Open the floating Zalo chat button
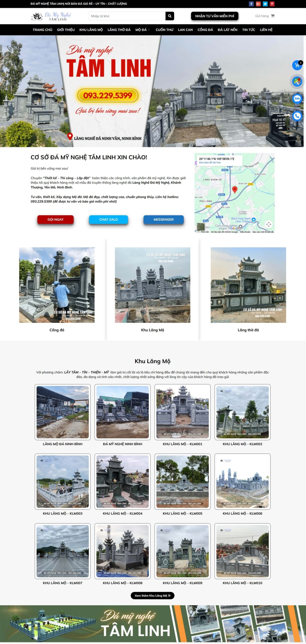The height and width of the screenshot is (644, 306). [297, 98]
